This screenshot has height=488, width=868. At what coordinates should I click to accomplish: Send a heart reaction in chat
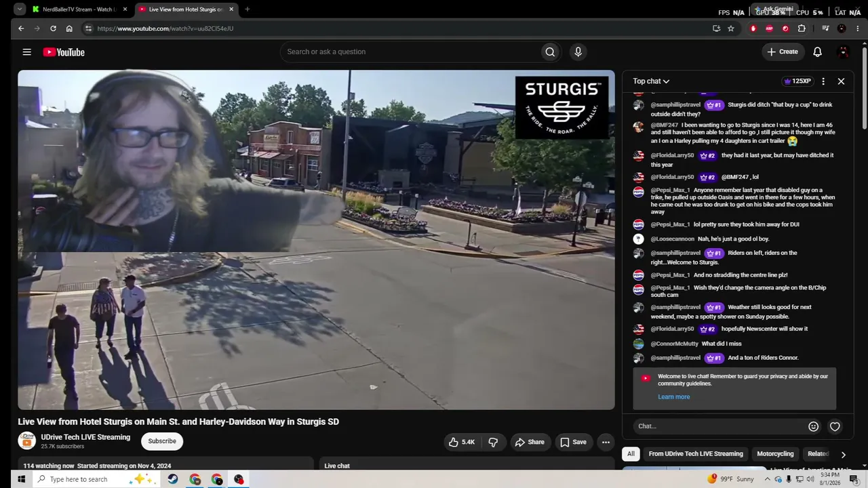[x=835, y=426]
